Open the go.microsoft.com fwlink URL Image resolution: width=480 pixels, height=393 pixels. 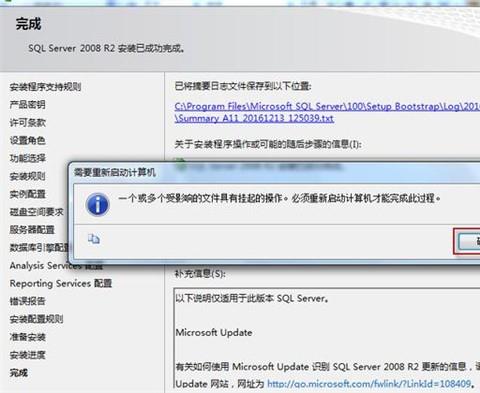click(369, 384)
